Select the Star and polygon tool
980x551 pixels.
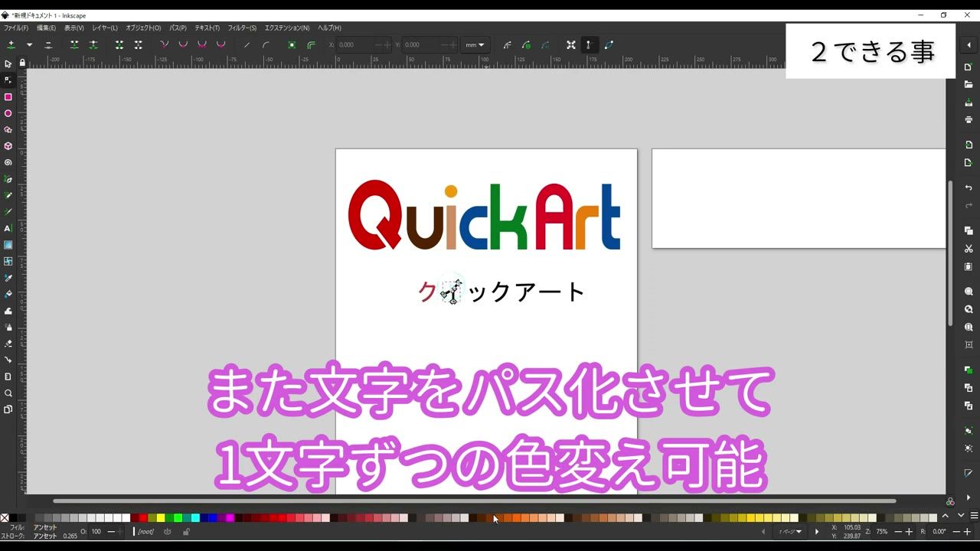tap(8, 129)
